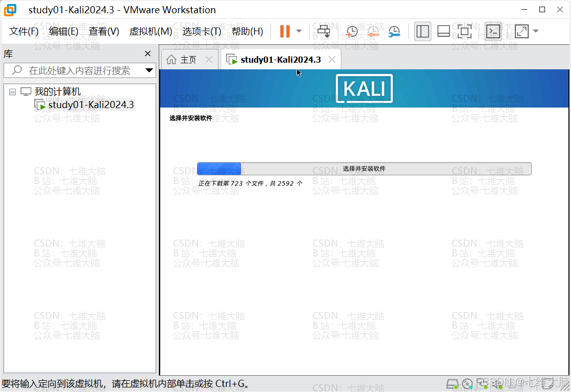Select study01-Kali2024.3 in the library tree

click(91, 104)
